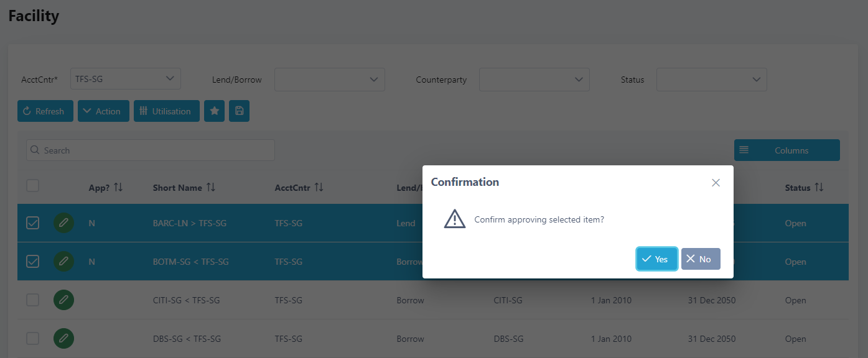Sort by AcctCntr column arrows

[319, 188]
